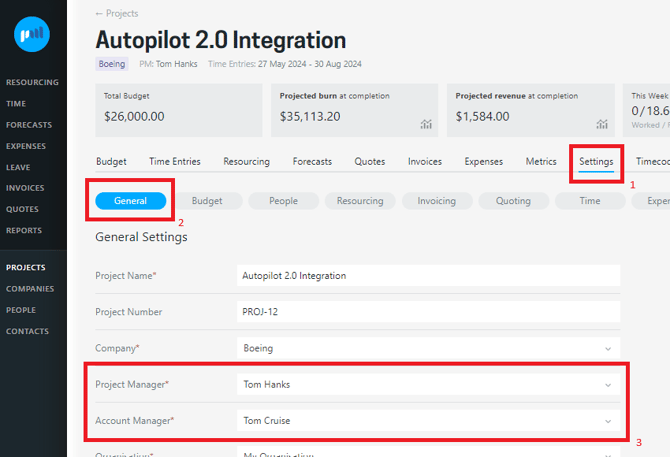Screen dimensions: 670x457
Task: Open Leave in the sidebar
Action: point(18,167)
